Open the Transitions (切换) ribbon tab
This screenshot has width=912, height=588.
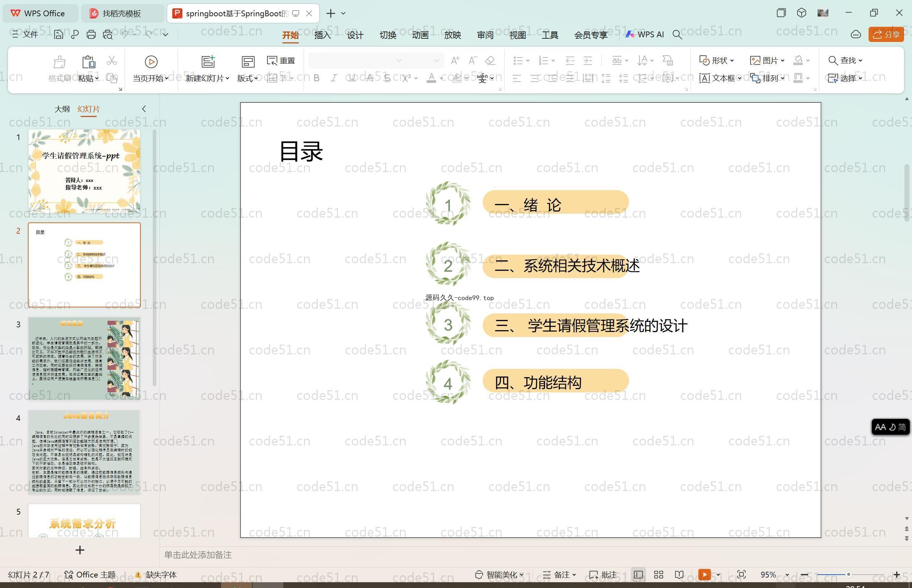pyautogui.click(x=387, y=35)
